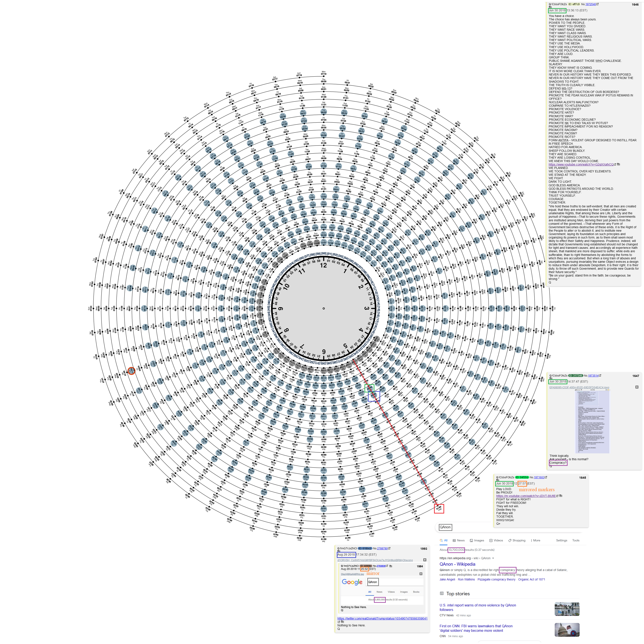The image size is (644, 644).
Task: Open CTV News story thumbnail
Action: point(567,609)
